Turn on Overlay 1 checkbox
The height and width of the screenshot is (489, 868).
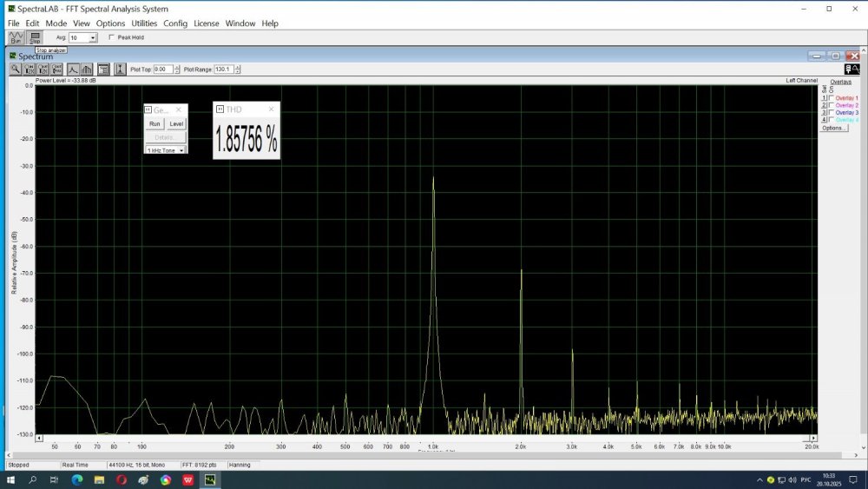click(832, 98)
